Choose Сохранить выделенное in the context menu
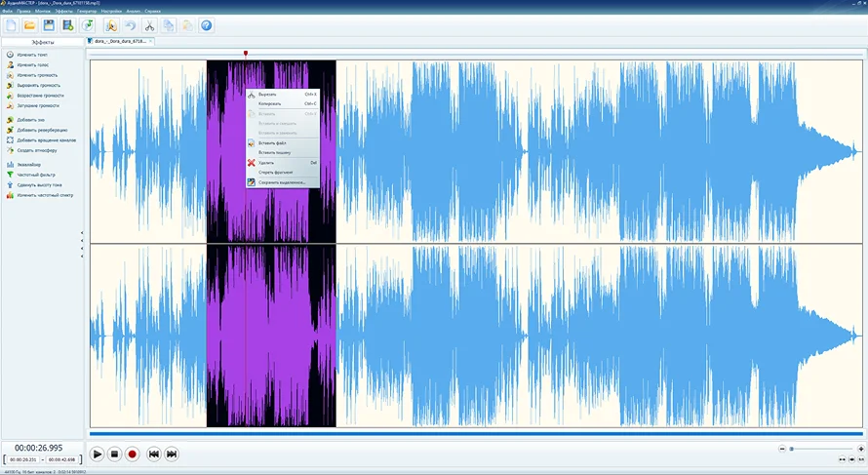This screenshot has height=475, width=868. tap(282, 182)
